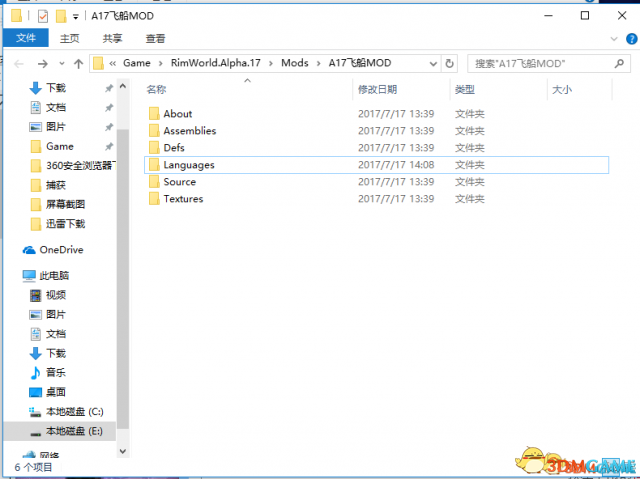Click the forward navigation arrow

[x=42, y=64]
